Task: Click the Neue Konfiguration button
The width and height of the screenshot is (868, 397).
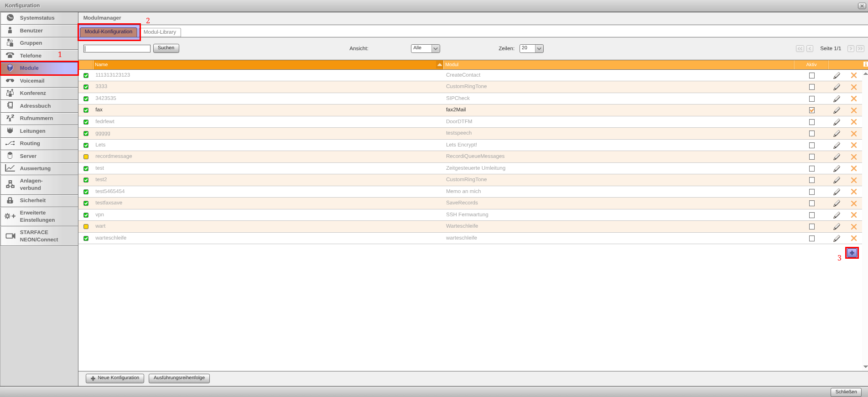Action: pyautogui.click(x=115, y=378)
